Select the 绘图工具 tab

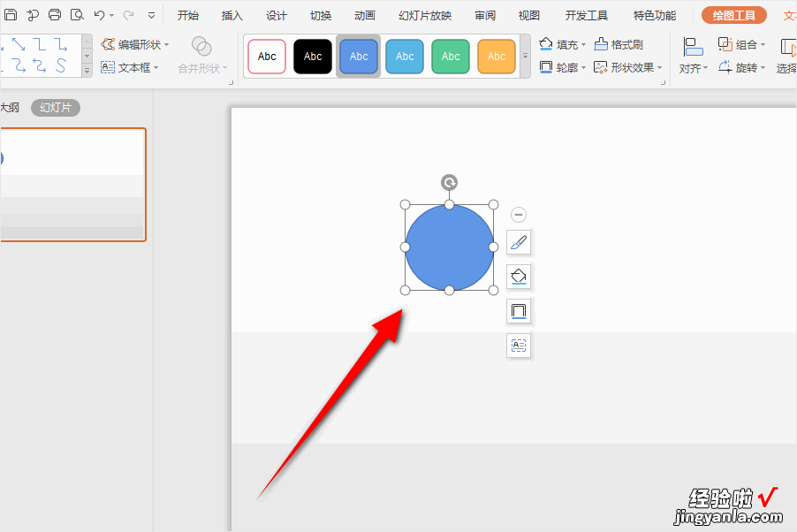(x=734, y=16)
